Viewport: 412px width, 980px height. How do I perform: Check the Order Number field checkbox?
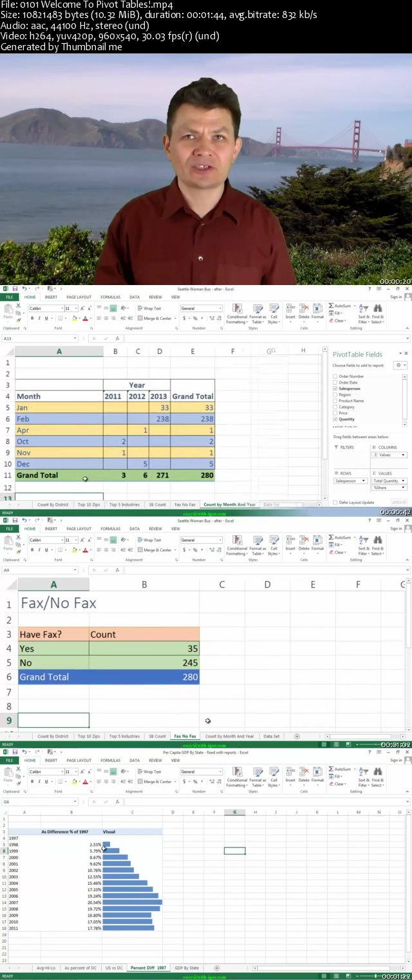click(x=335, y=376)
